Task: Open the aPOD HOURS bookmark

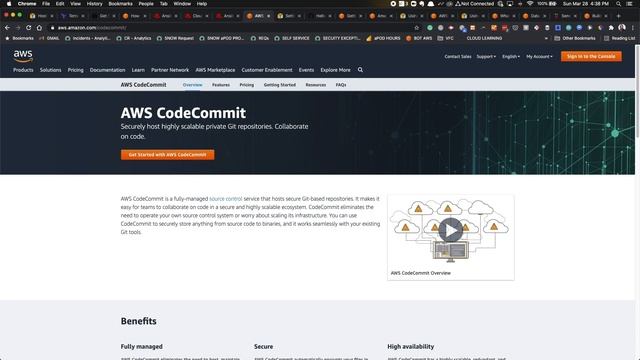Action: 383,38
